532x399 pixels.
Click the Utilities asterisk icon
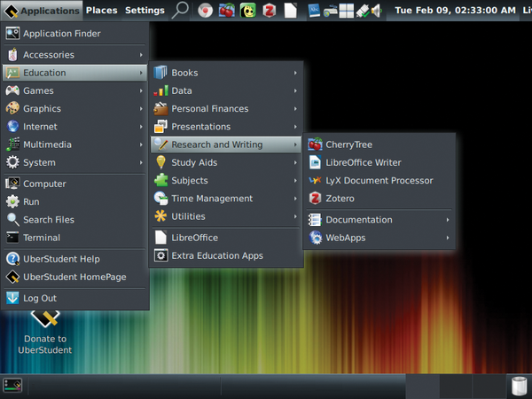click(160, 216)
